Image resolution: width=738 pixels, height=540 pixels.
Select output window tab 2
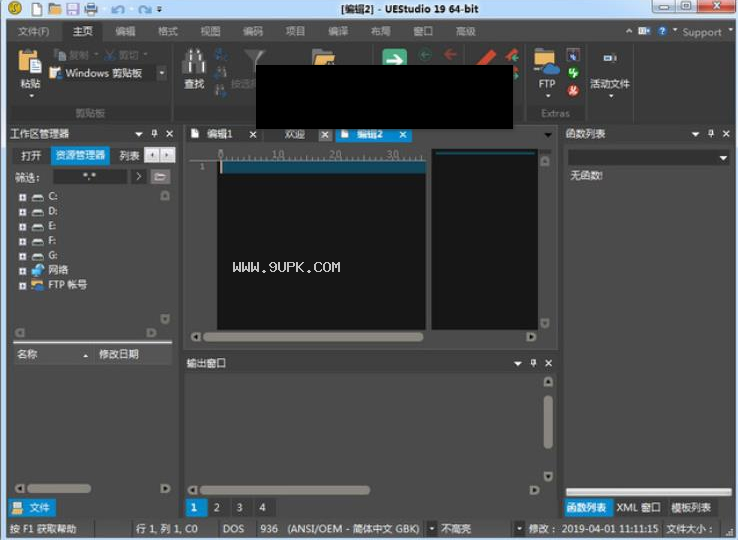tap(217, 508)
